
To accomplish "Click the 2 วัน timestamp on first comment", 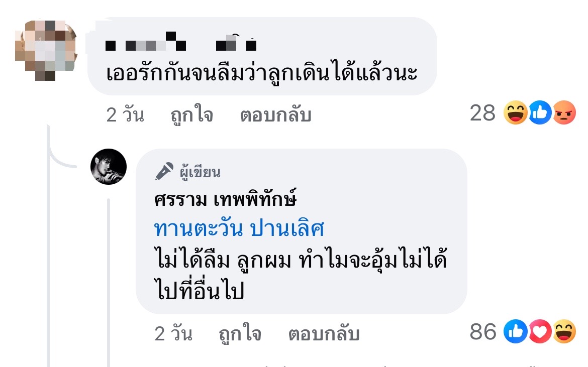I will (125, 114).
